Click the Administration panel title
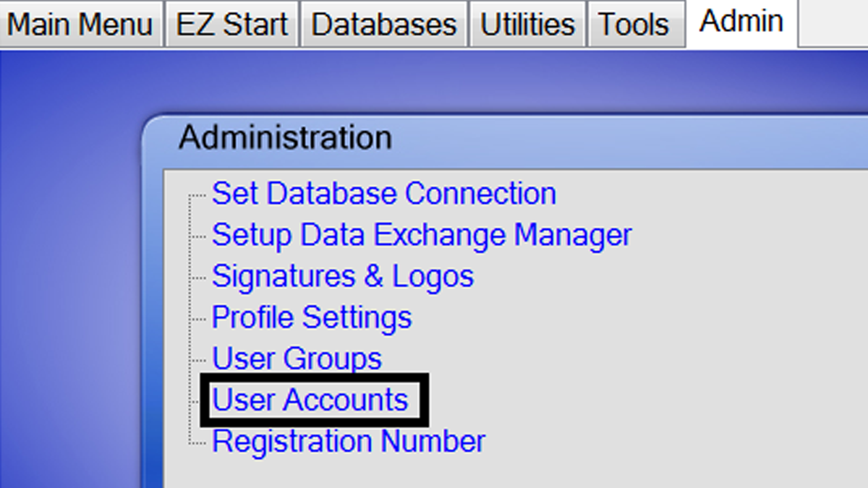This screenshot has width=868, height=488. 286,137
